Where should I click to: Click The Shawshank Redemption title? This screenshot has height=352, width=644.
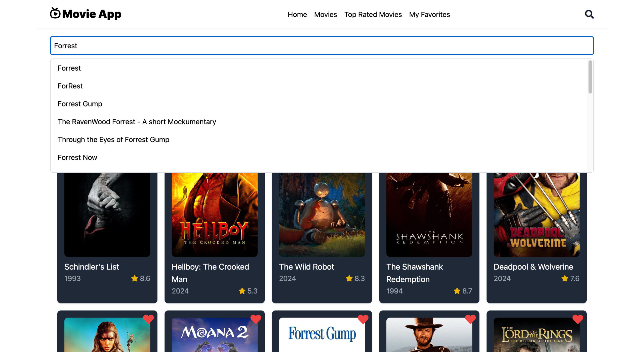pos(415,273)
